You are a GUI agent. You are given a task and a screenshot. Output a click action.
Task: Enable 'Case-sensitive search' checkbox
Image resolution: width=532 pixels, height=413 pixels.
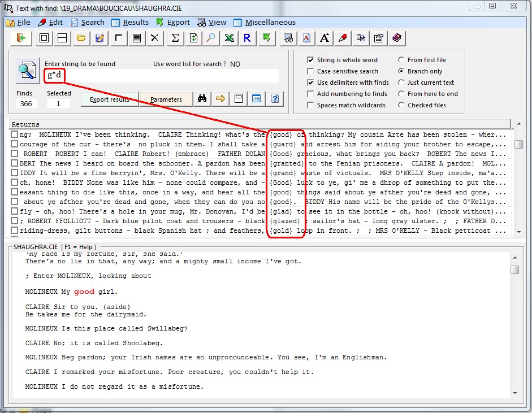pos(310,71)
